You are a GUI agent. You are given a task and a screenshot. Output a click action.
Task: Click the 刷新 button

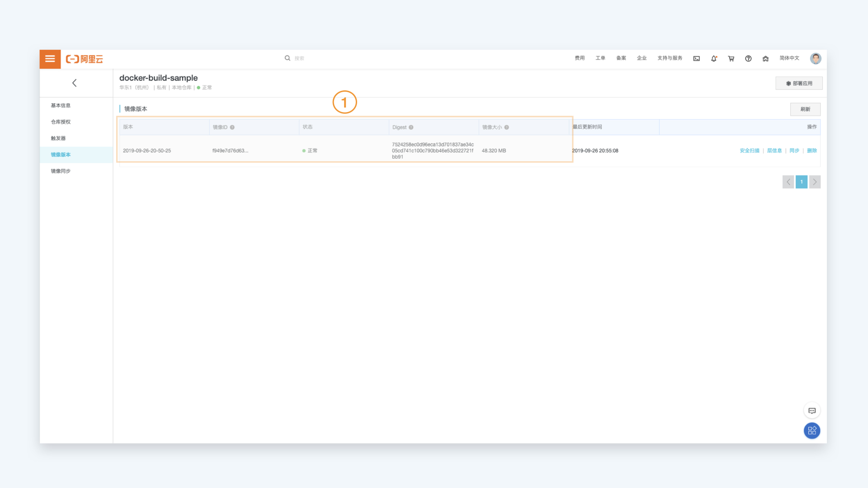click(805, 109)
